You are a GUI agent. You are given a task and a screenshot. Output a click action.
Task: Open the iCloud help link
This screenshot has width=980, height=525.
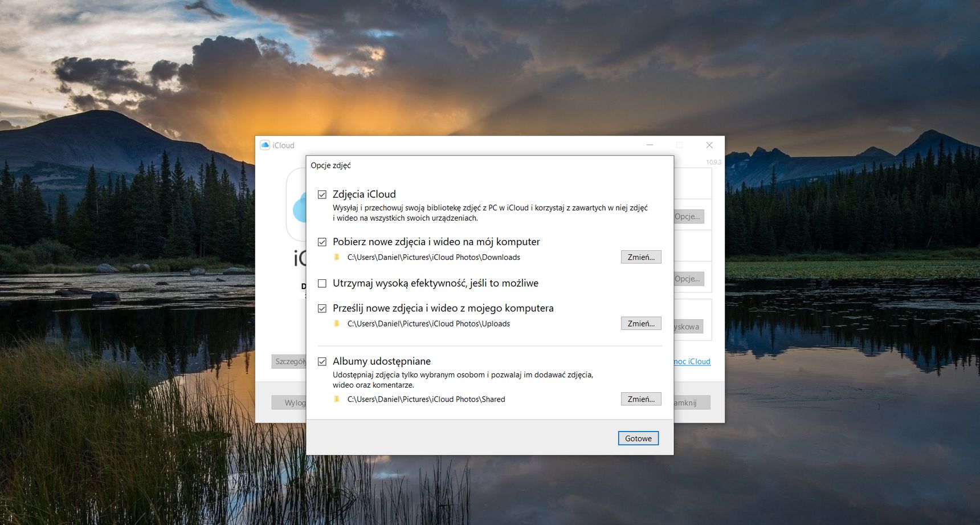pyautogui.click(x=692, y=361)
